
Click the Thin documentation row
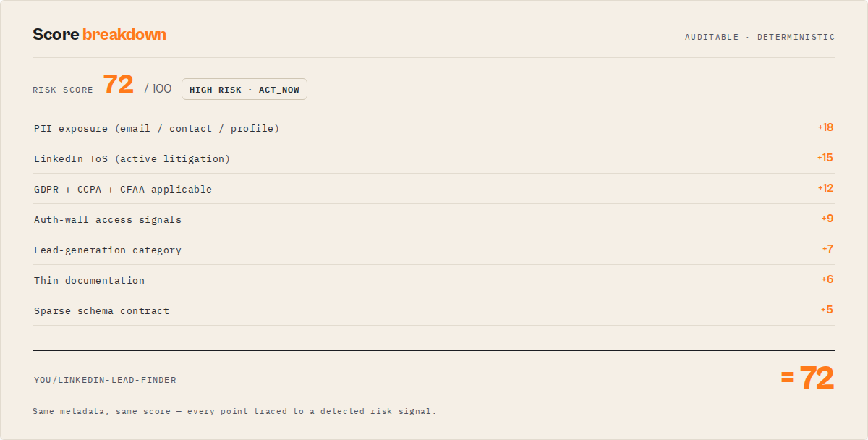(x=434, y=280)
